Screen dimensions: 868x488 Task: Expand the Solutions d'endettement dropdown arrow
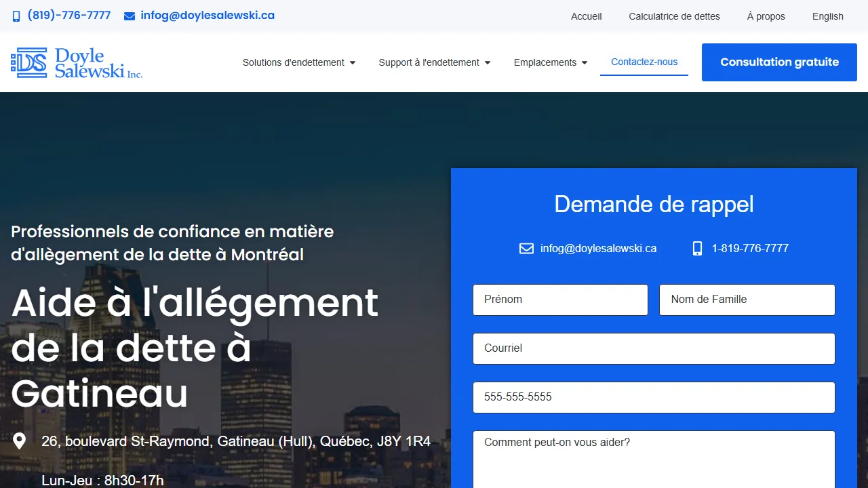(353, 62)
